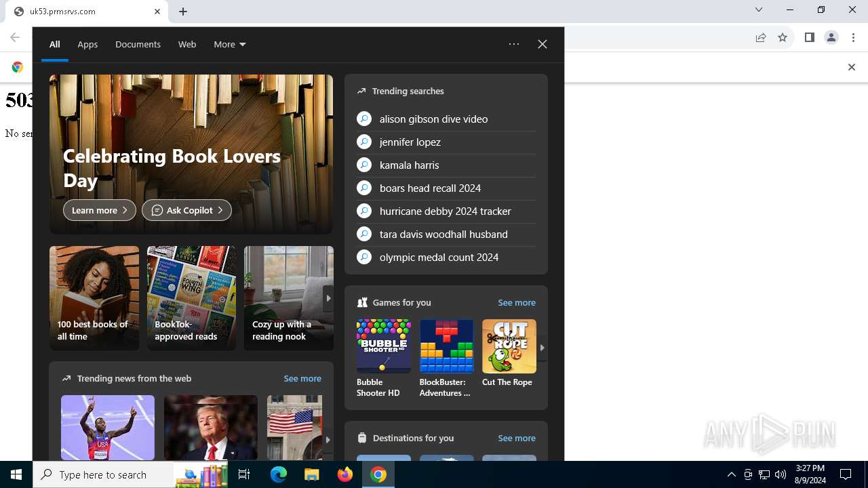
Task: Go back in Chrome
Action: coord(15,37)
